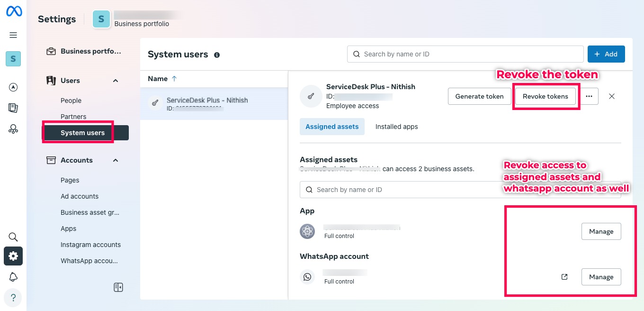Click the Revoke tokens button
The image size is (644, 311).
coord(546,96)
